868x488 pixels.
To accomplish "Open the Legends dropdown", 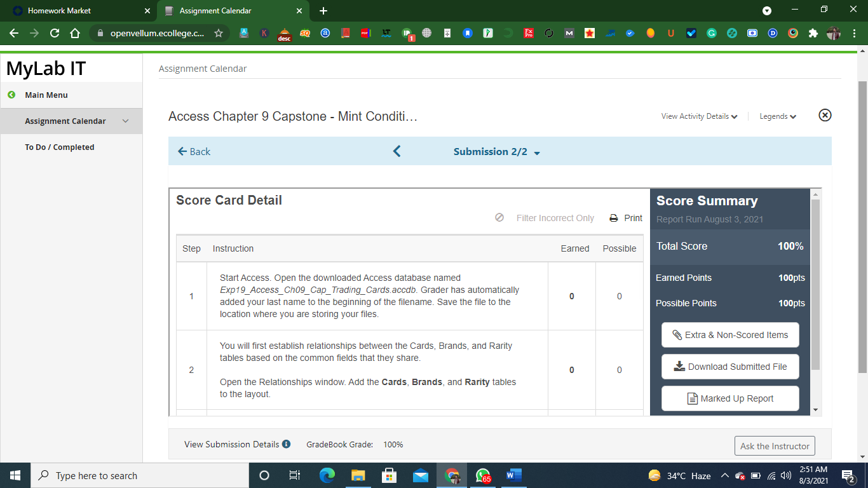I will [x=778, y=116].
